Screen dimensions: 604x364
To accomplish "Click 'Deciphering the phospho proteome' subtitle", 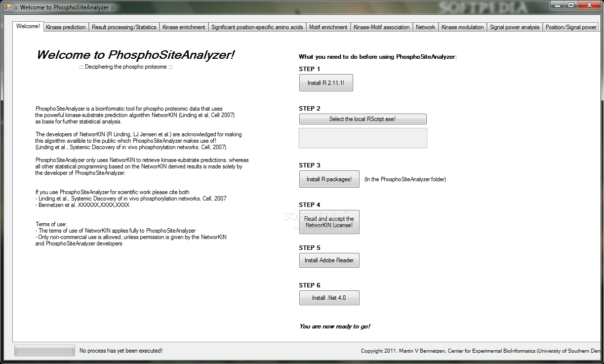I will [126, 67].
